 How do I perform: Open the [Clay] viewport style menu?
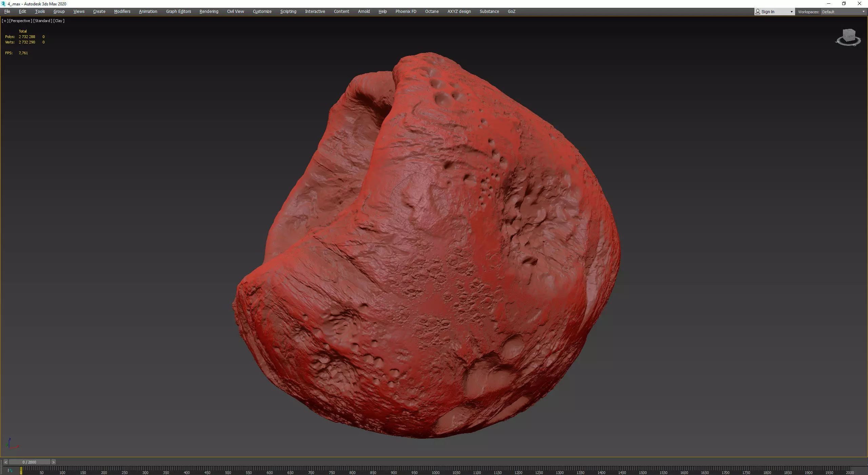[59, 21]
